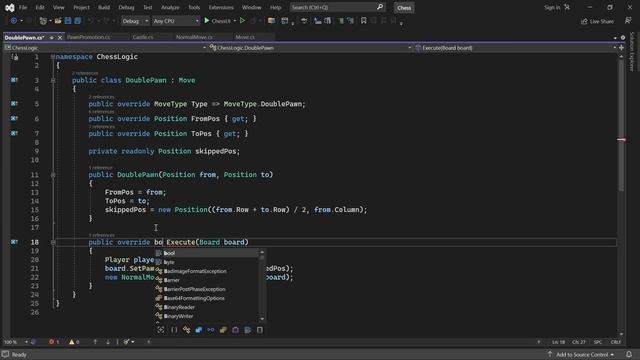This screenshot has width=640, height=360.
Task: Open the Debug configuration dropdown
Action: 135,21
